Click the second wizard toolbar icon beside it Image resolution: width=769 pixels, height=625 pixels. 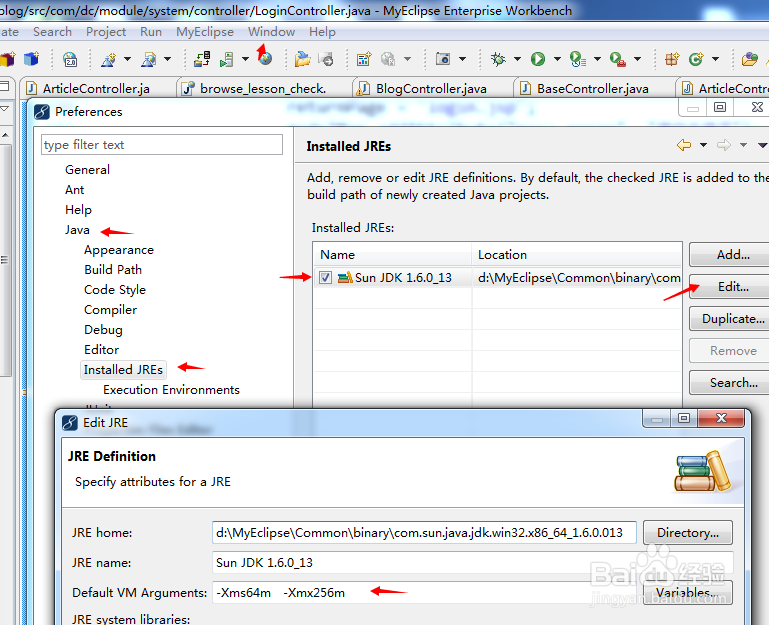coord(149,59)
